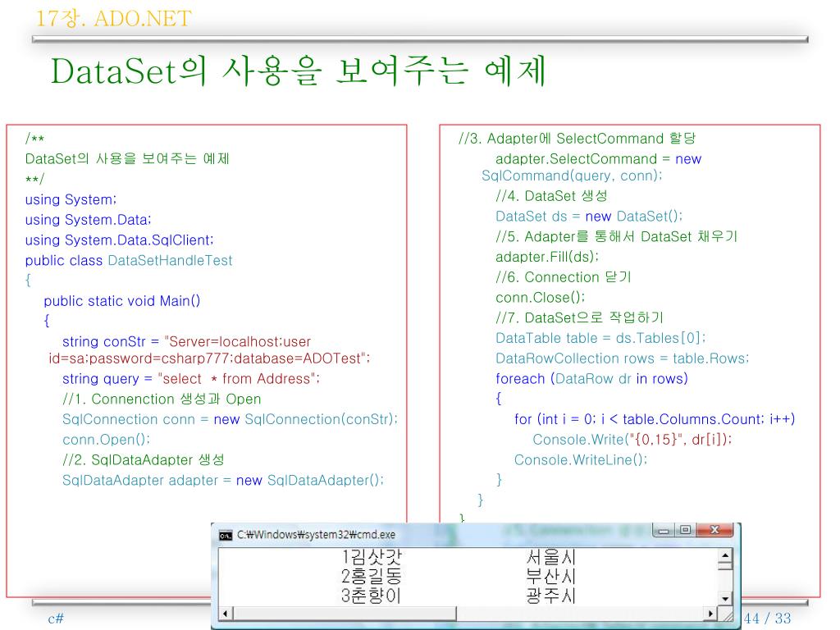Click the 'string query =' code line
The width and height of the screenshot is (840, 630).
pos(191,379)
